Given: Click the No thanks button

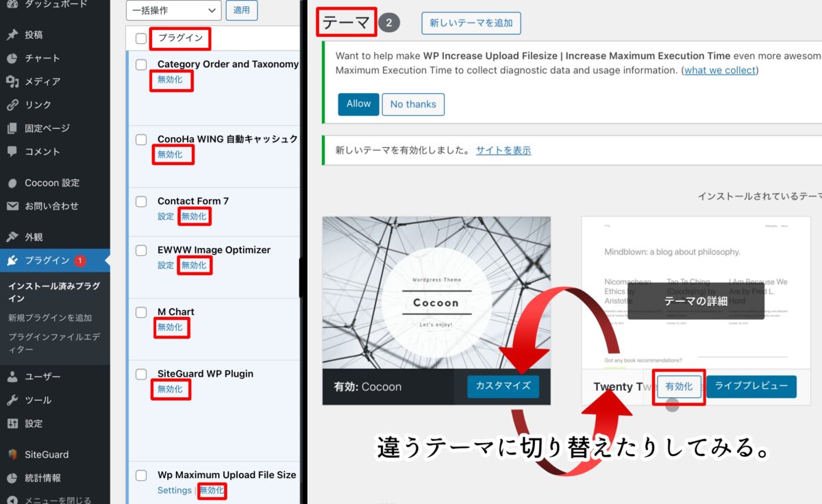Looking at the screenshot, I should 413,104.
